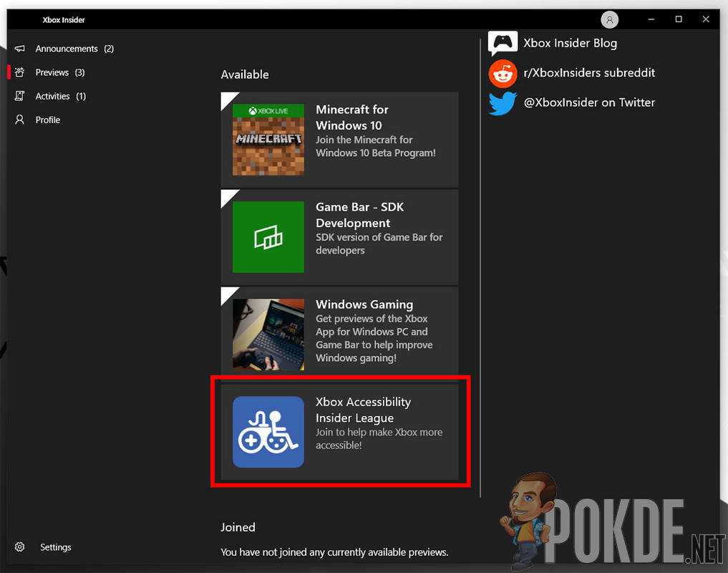Click the 'Available' section heading
The width and height of the screenshot is (728, 573).
pos(245,74)
